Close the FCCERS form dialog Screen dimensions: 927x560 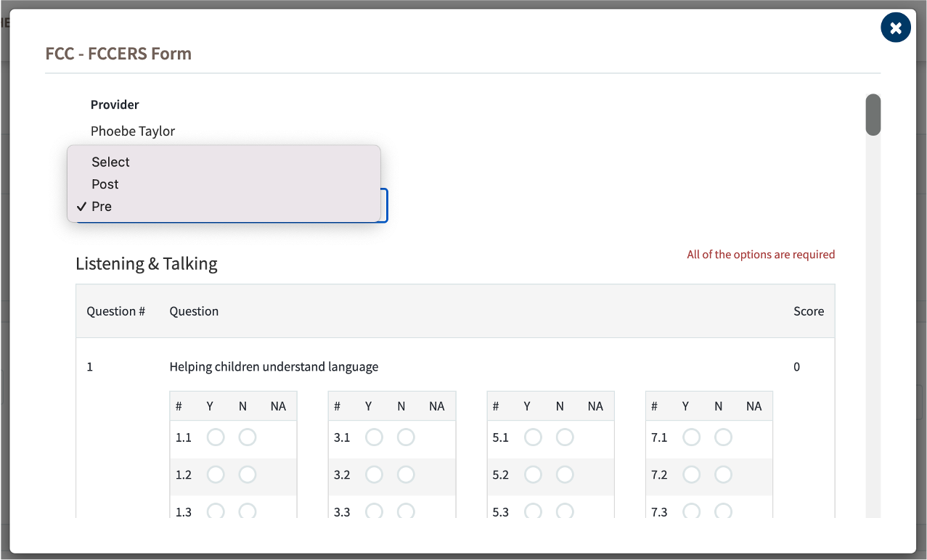(x=896, y=28)
